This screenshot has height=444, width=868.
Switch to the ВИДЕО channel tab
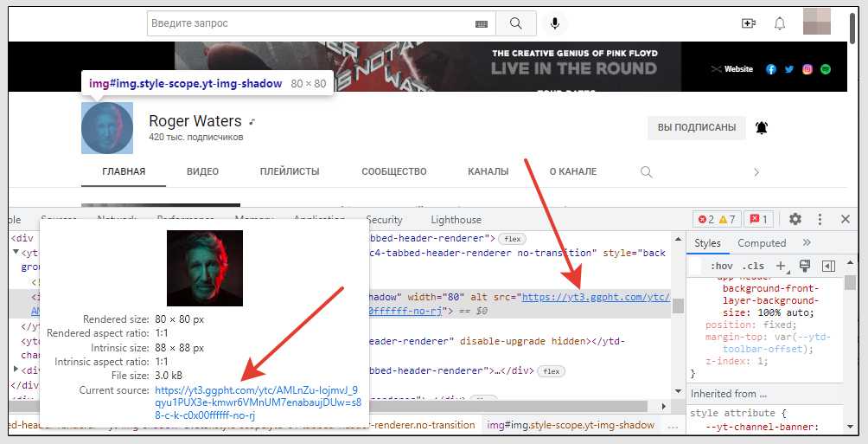click(x=202, y=172)
